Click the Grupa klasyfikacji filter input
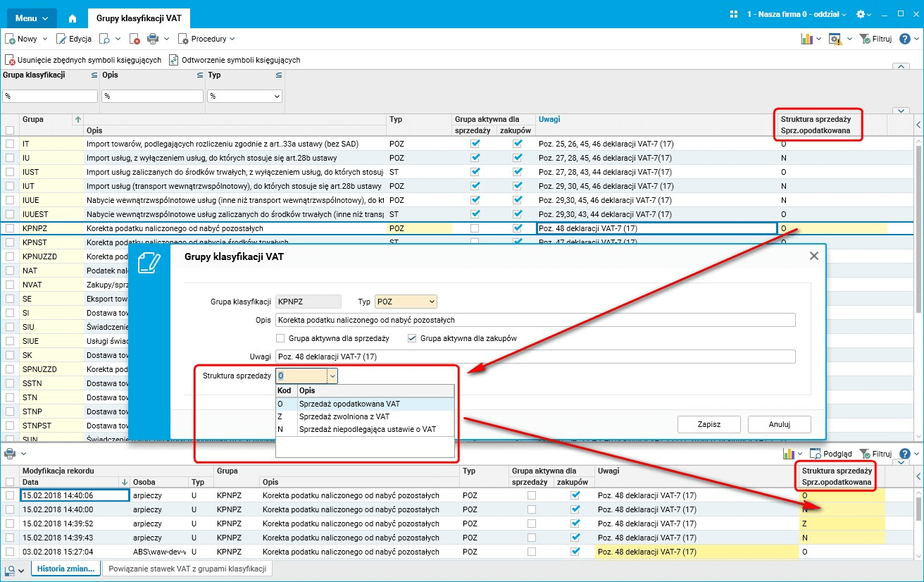Screen dimensions: 924x582 (x=51, y=96)
